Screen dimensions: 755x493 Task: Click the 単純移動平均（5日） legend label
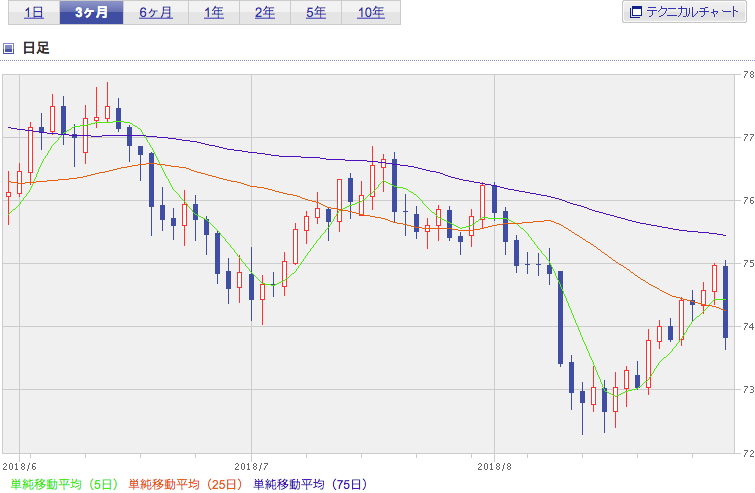coord(64,484)
